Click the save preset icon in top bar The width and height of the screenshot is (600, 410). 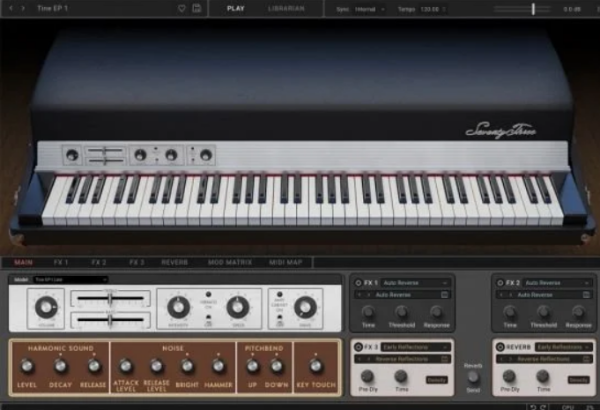pos(196,8)
